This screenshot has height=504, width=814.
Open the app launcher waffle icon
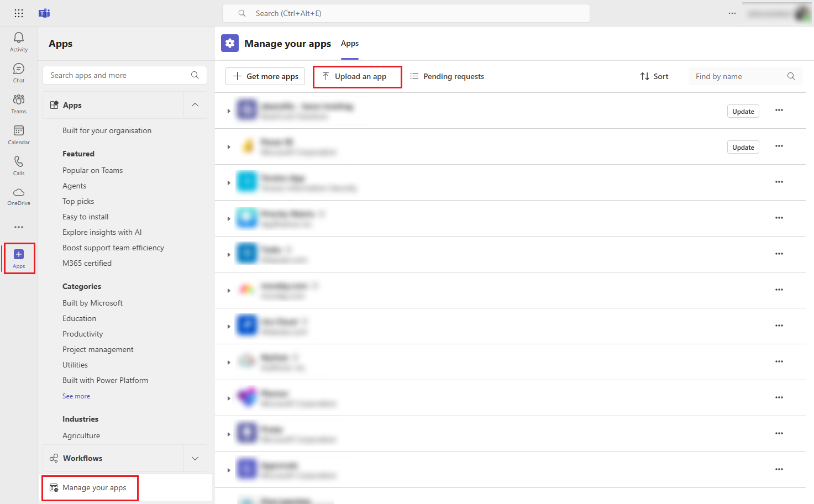pos(18,13)
